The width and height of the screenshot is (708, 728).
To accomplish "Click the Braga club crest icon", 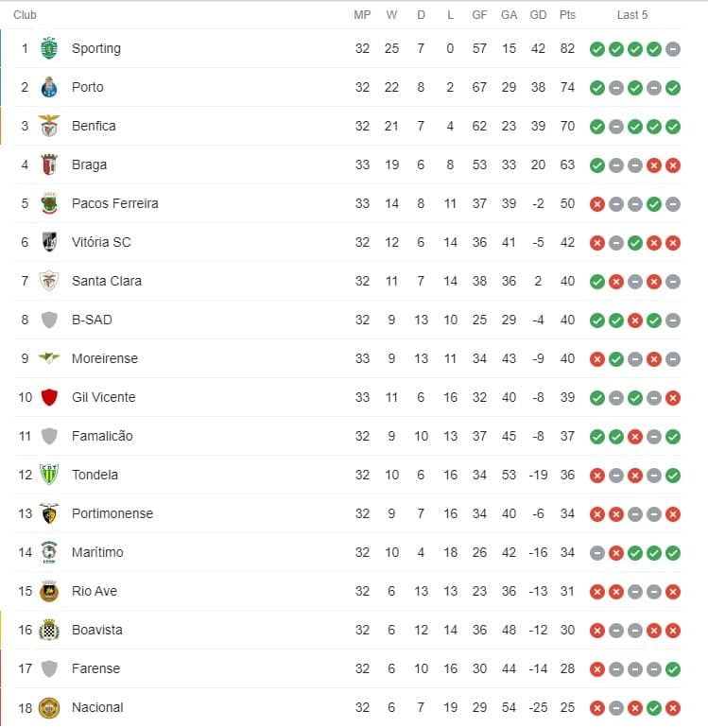I will [x=49, y=165].
